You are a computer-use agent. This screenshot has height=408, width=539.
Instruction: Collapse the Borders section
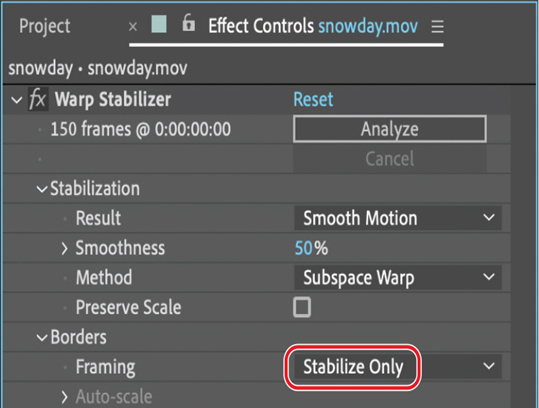point(42,338)
